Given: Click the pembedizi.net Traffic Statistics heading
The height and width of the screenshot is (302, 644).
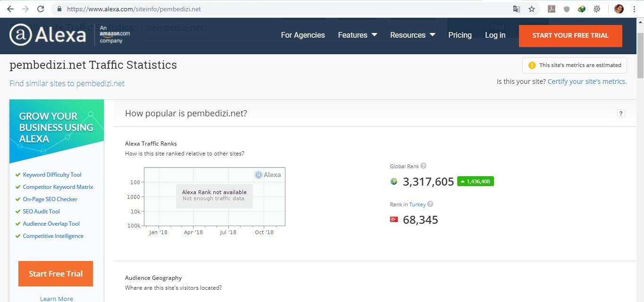Looking at the screenshot, I should point(93,65).
